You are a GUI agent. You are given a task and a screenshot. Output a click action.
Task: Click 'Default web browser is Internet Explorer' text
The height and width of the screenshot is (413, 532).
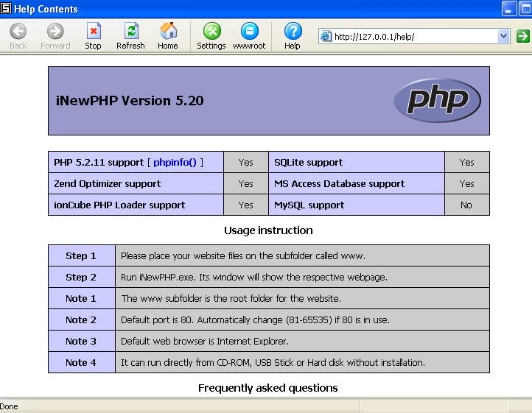click(205, 341)
